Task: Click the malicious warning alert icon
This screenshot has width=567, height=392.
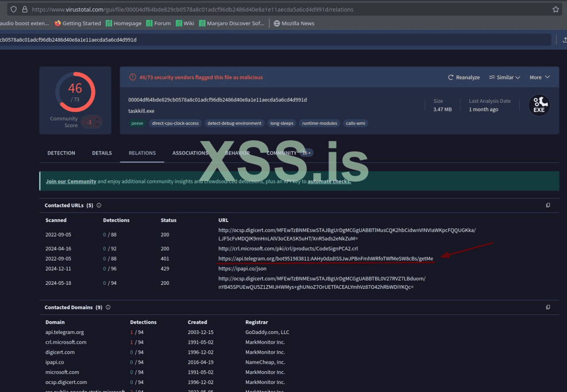Action: [132, 78]
